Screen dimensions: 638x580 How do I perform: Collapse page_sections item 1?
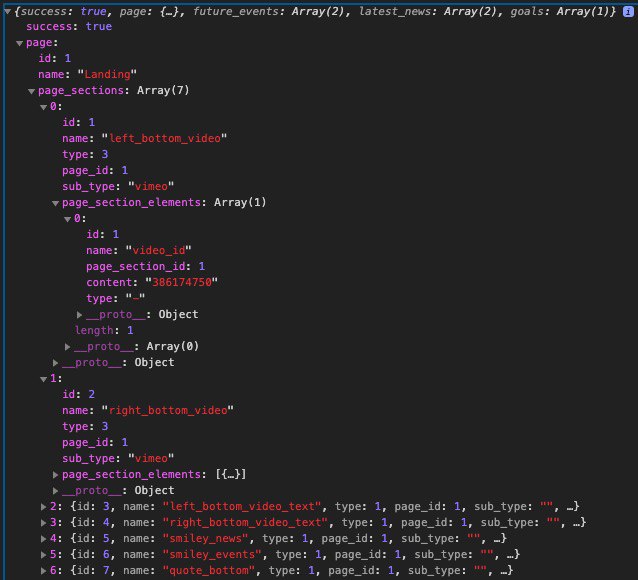[x=44, y=379]
